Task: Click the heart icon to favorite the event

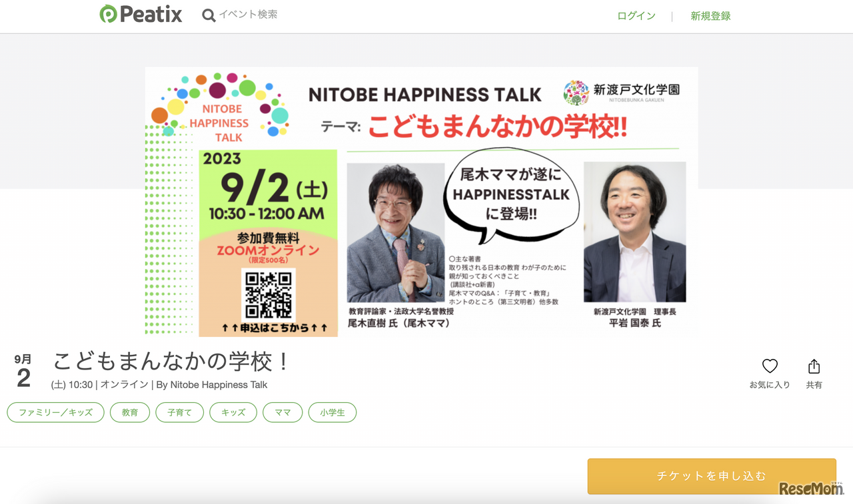Action: 770,366
